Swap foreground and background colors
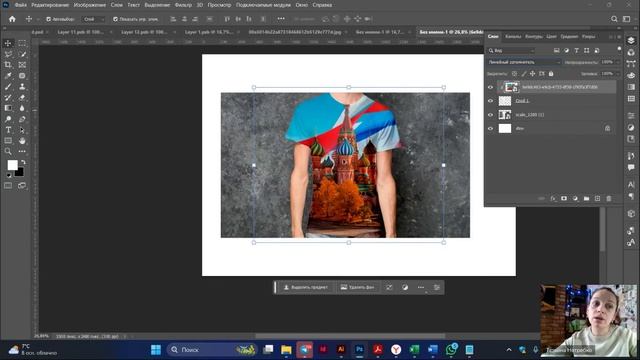This screenshot has height=360, width=640. tap(23, 162)
